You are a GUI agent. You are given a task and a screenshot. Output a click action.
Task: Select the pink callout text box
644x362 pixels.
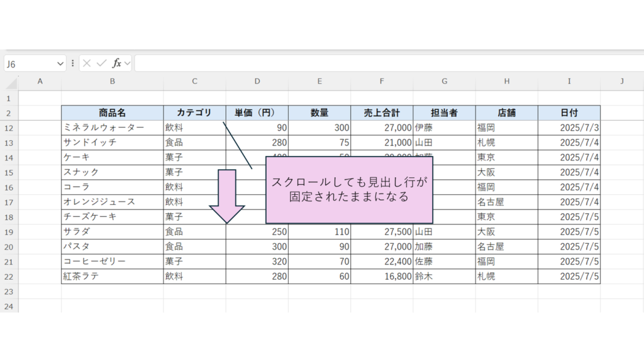coord(349,190)
